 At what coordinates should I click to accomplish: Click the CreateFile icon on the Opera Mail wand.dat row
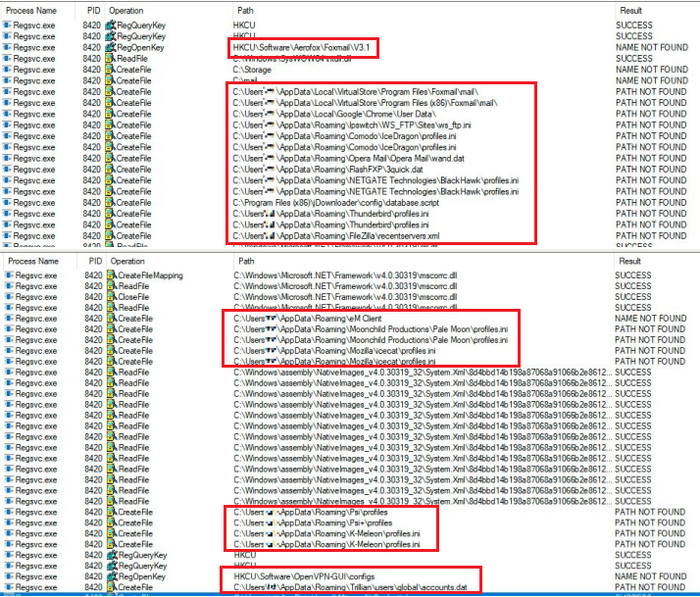click(x=110, y=158)
